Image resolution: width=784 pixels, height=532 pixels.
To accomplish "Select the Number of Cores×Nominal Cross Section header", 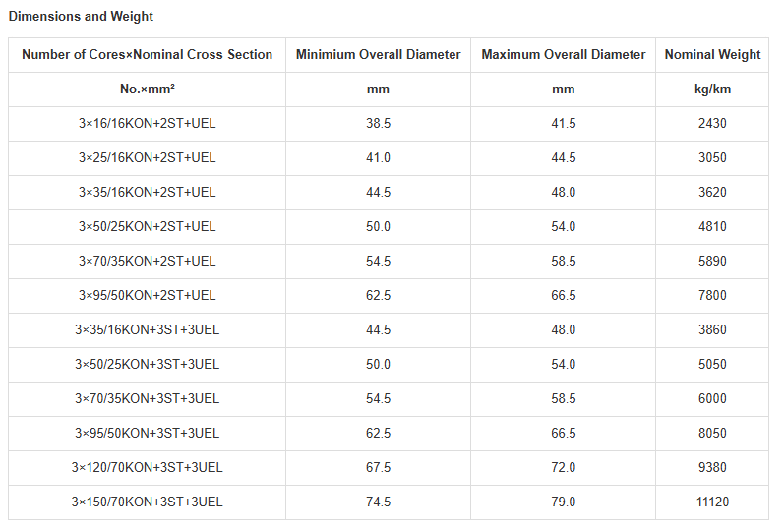I will coord(147,54).
